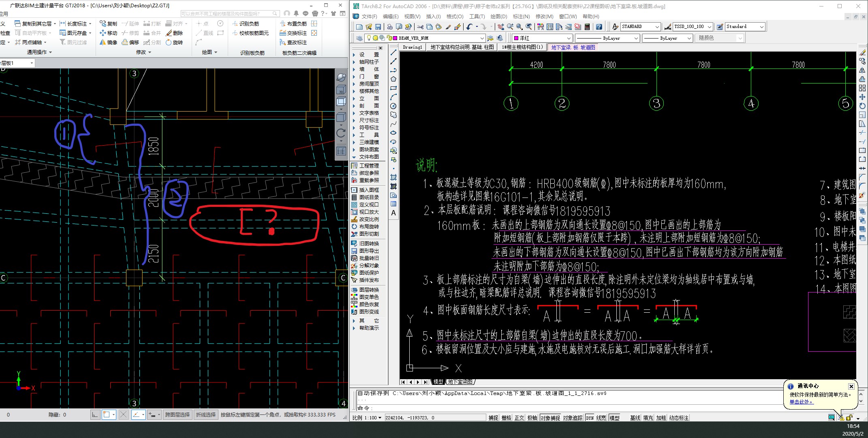Click 折线选择 button in GTJ2018 status bar
868x438 pixels.
point(205,415)
